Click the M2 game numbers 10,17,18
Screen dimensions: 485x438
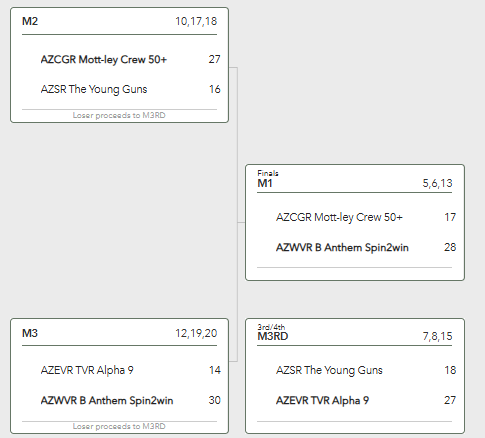[196, 21]
